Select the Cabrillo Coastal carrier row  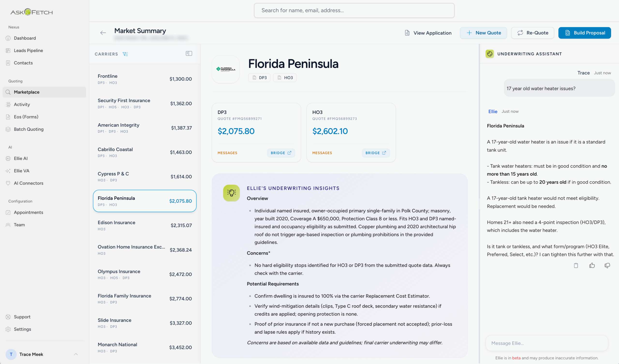(x=145, y=152)
